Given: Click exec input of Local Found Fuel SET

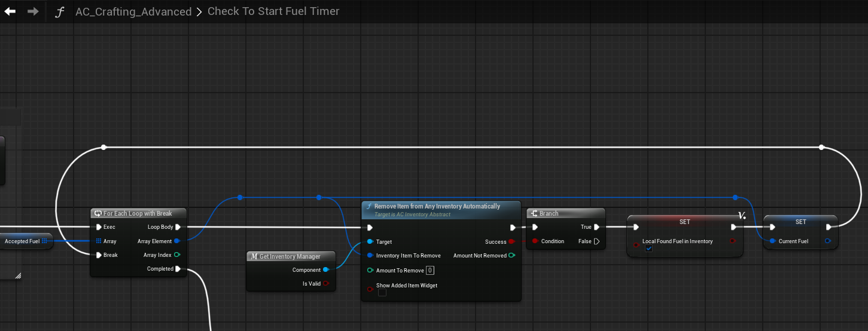Looking at the screenshot, I should click(x=636, y=227).
